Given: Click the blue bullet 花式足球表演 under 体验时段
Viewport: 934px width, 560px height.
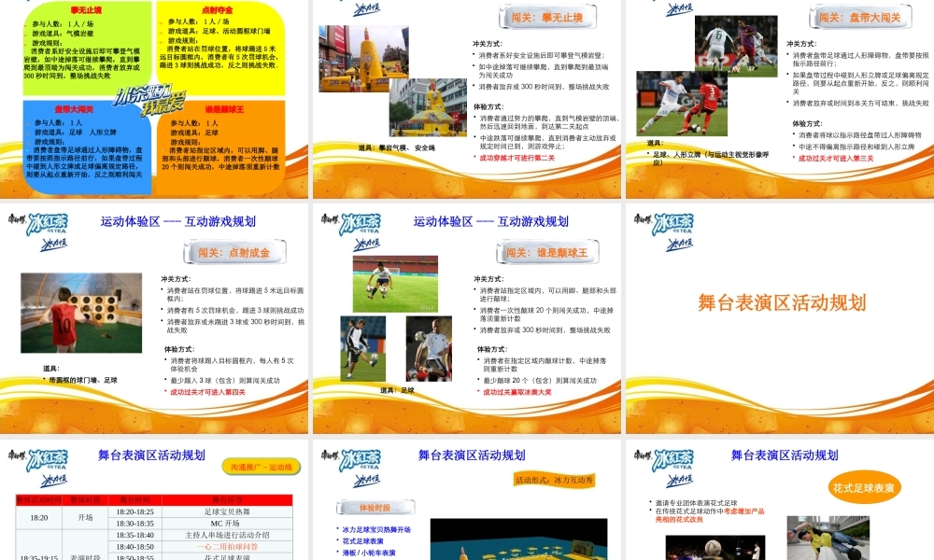Looking at the screenshot, I should point(362,541).
